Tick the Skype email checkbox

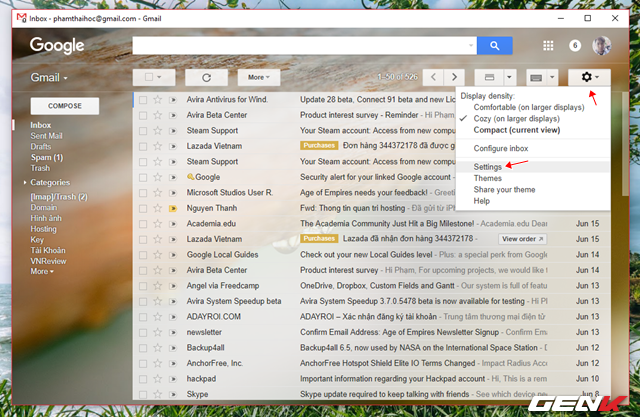coord(143,395)
